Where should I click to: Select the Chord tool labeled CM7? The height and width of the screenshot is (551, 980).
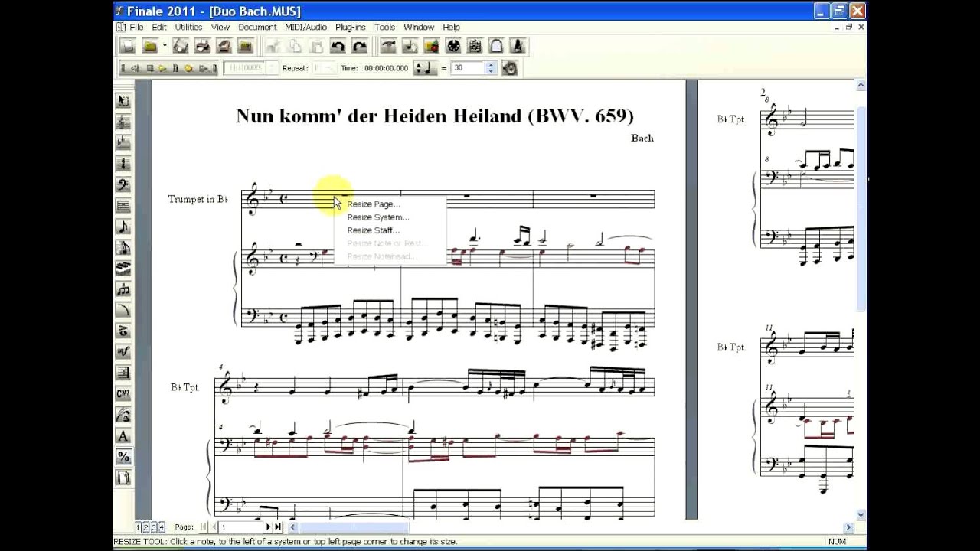pyautogui.click(x=122, y=393)
